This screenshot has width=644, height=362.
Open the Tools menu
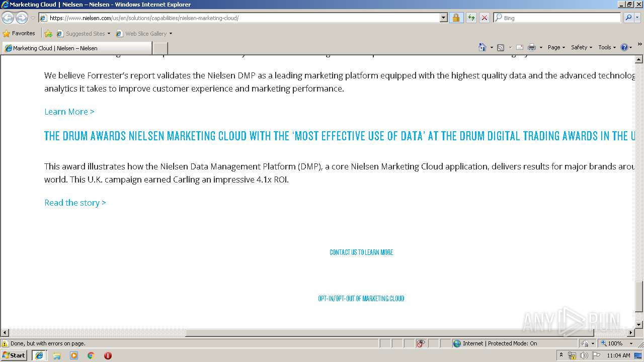coord(607,47)
